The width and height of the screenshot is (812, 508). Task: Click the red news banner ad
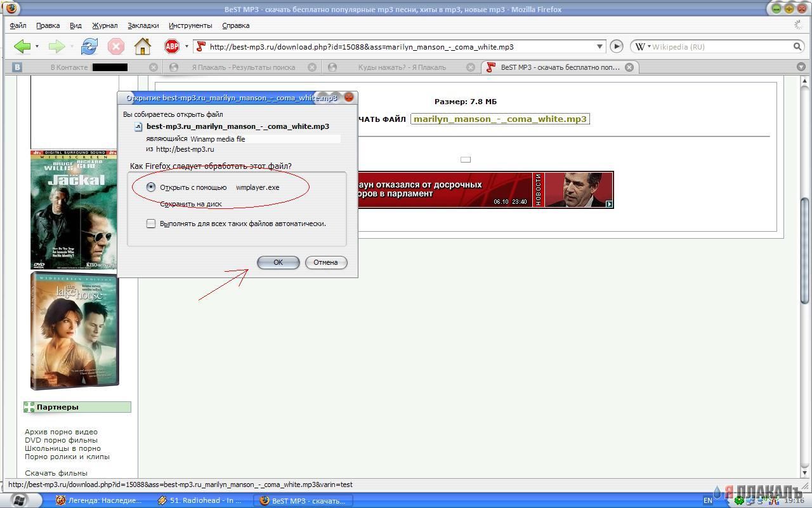[x=486, y=189]
